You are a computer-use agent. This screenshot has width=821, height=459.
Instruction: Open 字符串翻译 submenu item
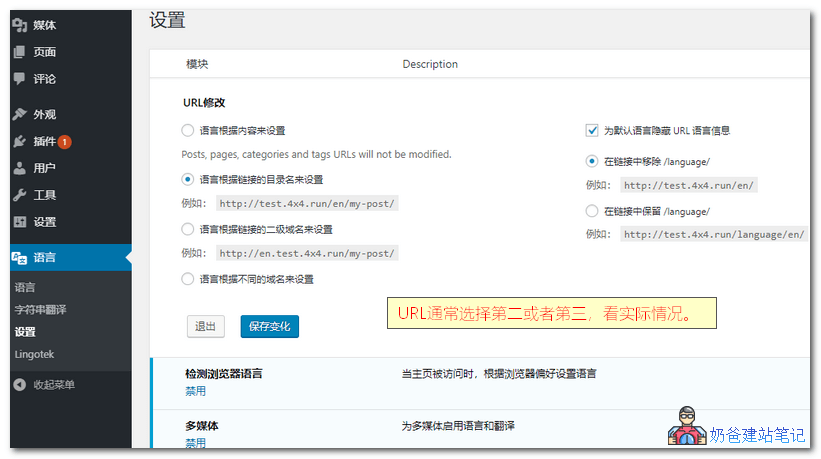[x=40, y=310]
